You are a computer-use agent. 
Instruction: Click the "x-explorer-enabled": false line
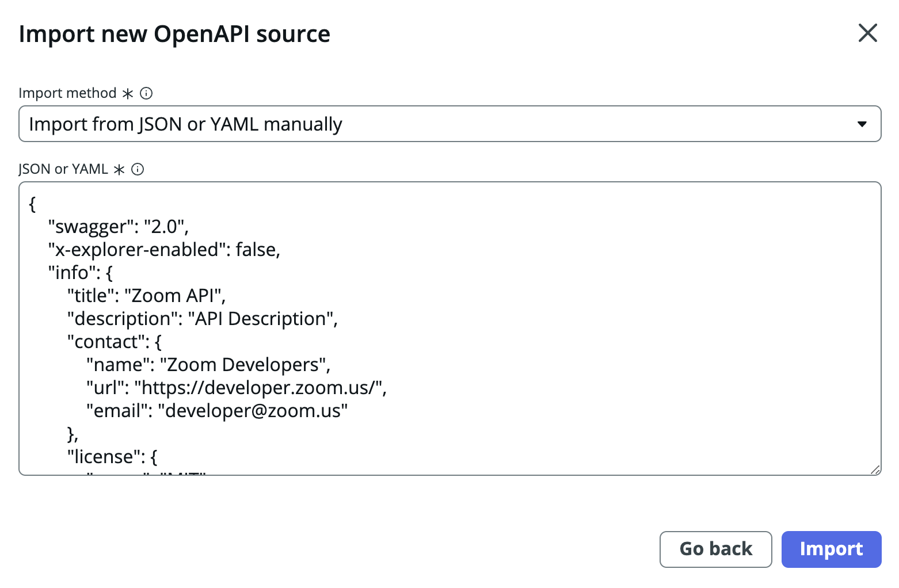pos(164,250)
